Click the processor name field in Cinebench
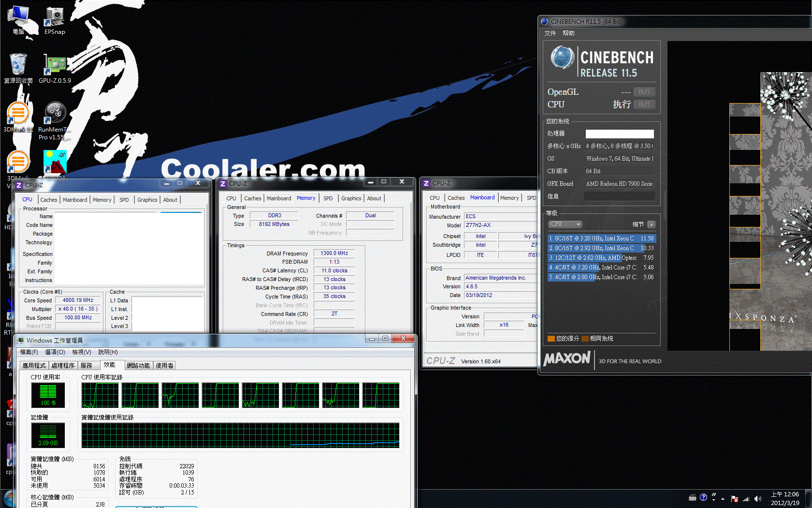 pyautogui.click(x=620, y=134)
